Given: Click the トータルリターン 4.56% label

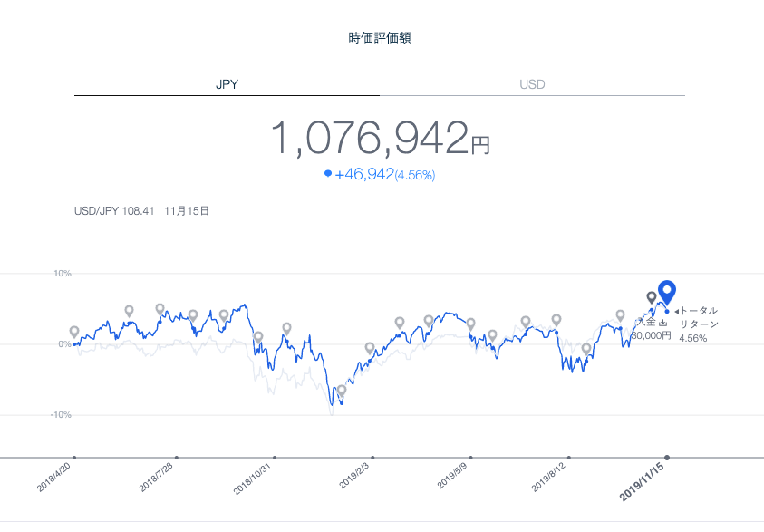Looking at the screenshot, I should click(699, 324).
